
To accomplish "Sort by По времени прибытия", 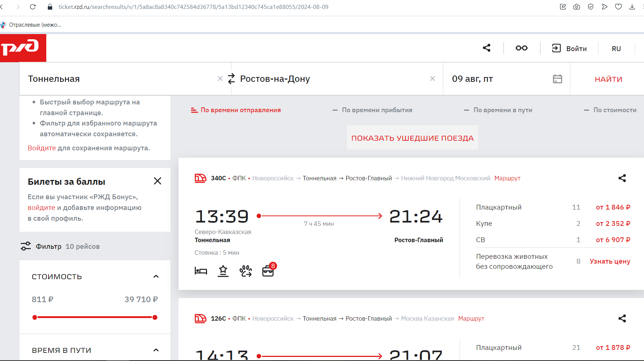I will [x=373, y=110].
